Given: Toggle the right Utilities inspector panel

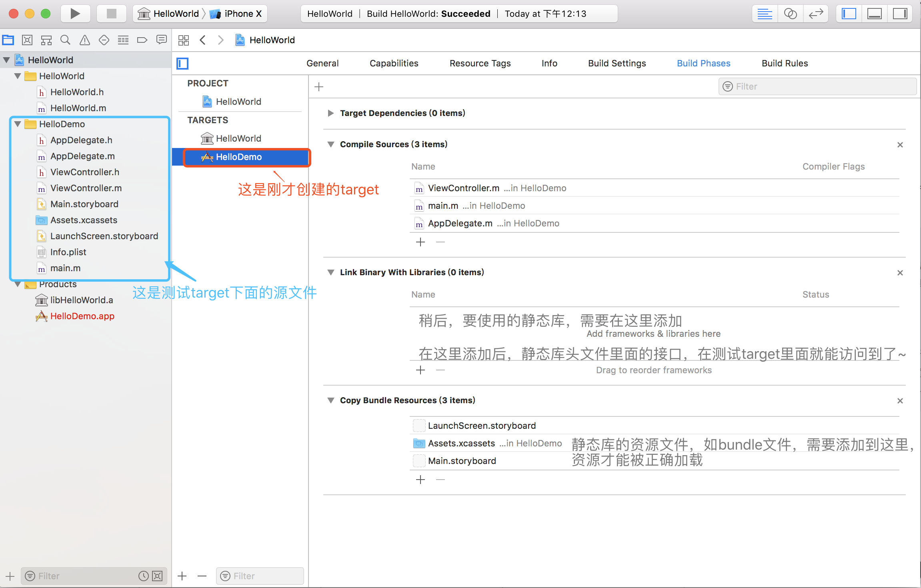Looking at the screenshot, I should click(900, 14).
